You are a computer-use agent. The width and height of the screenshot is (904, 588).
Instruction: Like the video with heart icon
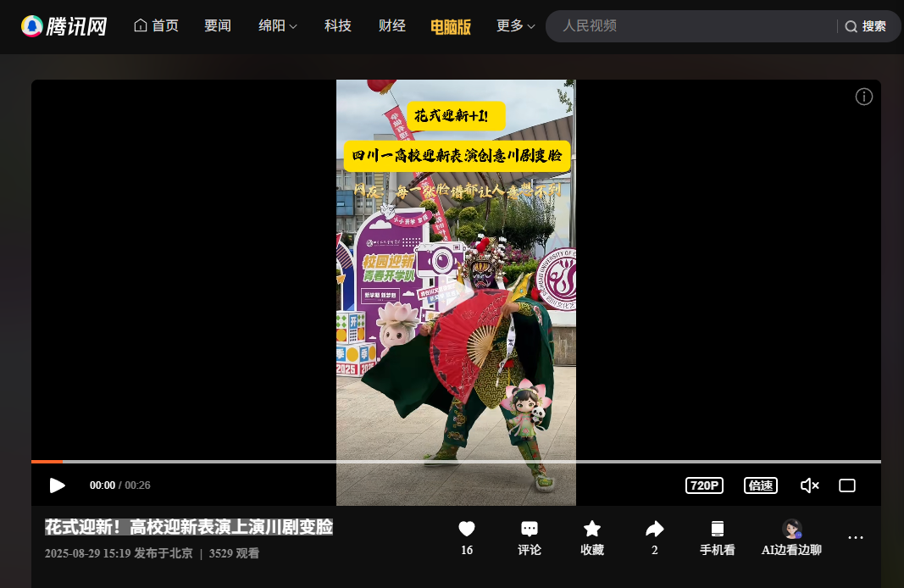pyautogui.click(x=466, y=530)
